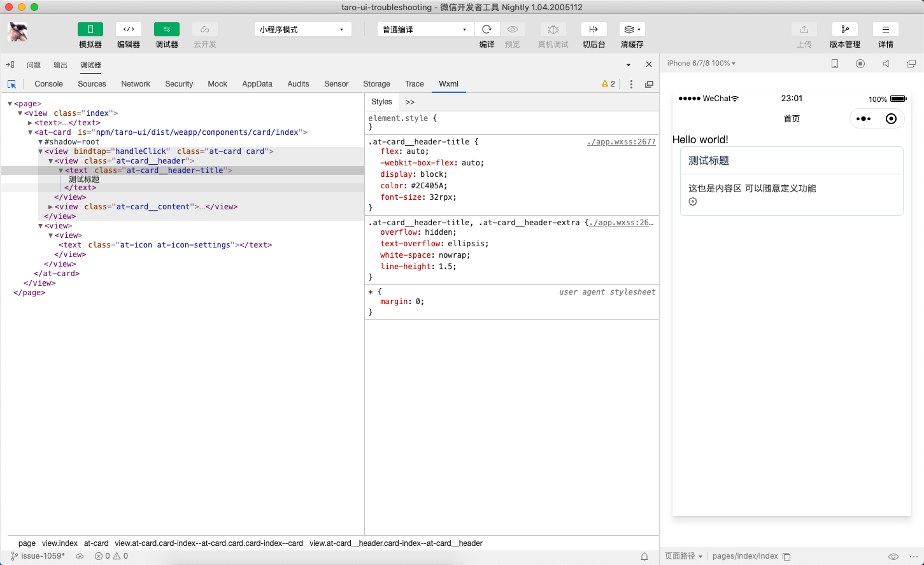Click the warnings count indicator
This screenshot has height=565, width=924.
[609, 84]
